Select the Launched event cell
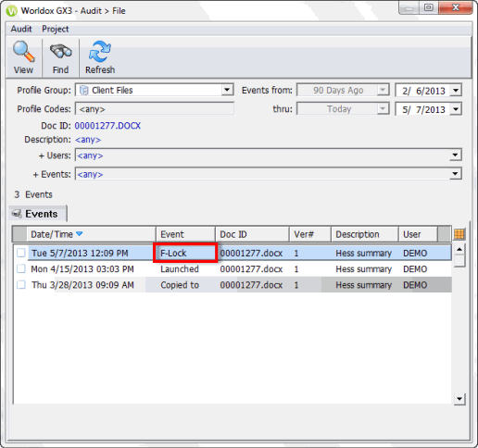 click(180, 269)
